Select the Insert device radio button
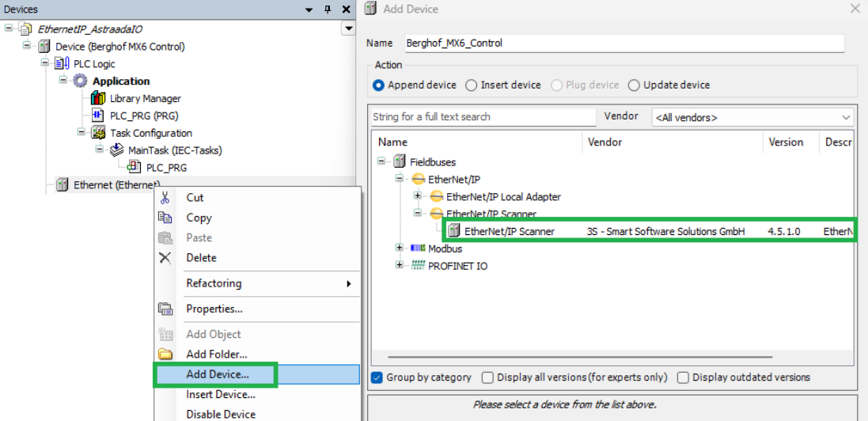This screenshot has height=421, width=868. 471,85
